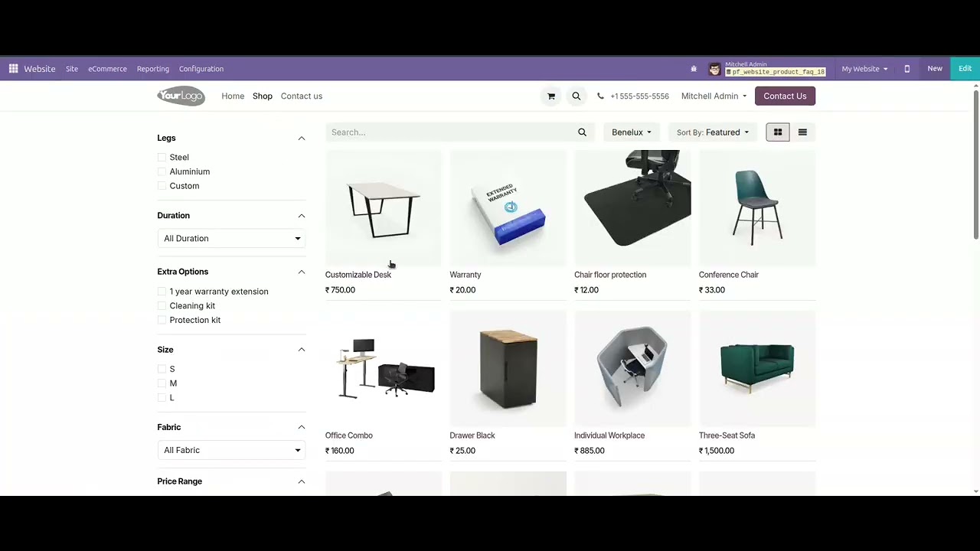The height and width of the screenshot is (551, 980).
Task: Open Office Combo product image
Action: pos(384,369)
